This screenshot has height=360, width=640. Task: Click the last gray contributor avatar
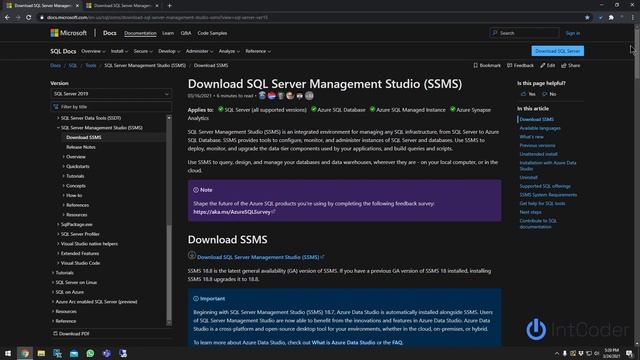pos(309,96)
